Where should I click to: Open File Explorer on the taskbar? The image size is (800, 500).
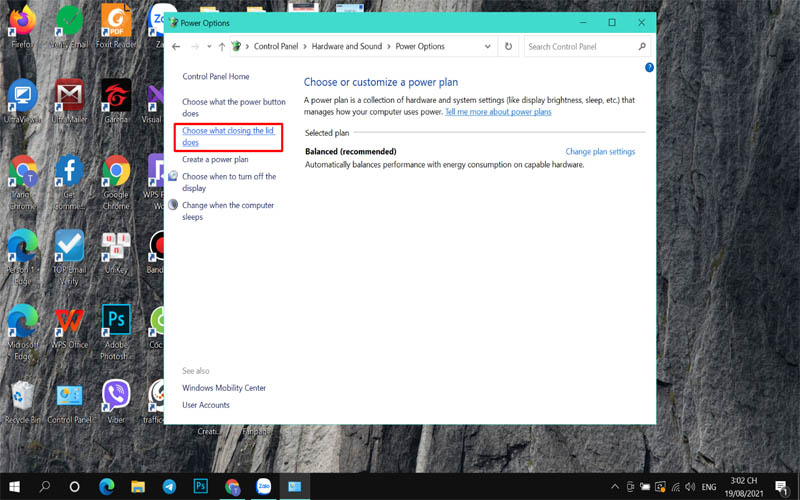(138, 487)
